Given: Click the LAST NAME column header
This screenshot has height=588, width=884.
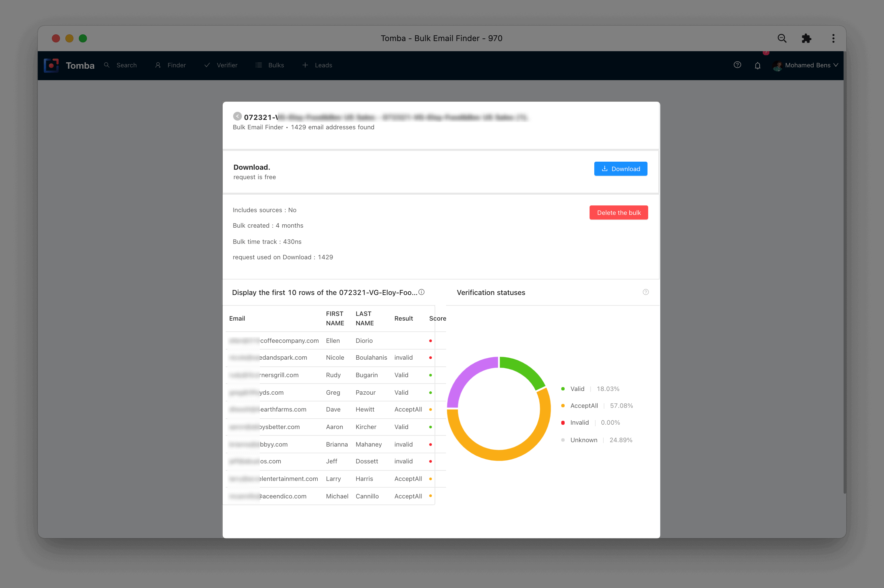Looking at the screenshot, I should 365,318.
